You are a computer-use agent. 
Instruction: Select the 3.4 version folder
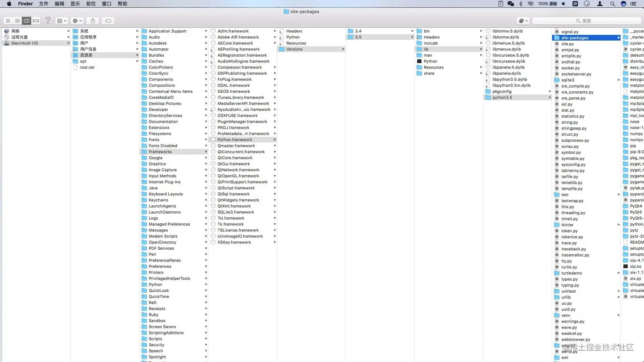click(381, 31)
